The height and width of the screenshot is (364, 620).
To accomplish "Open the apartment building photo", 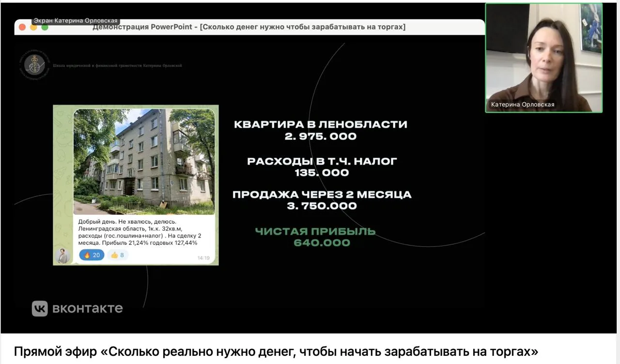I will 144,162.
